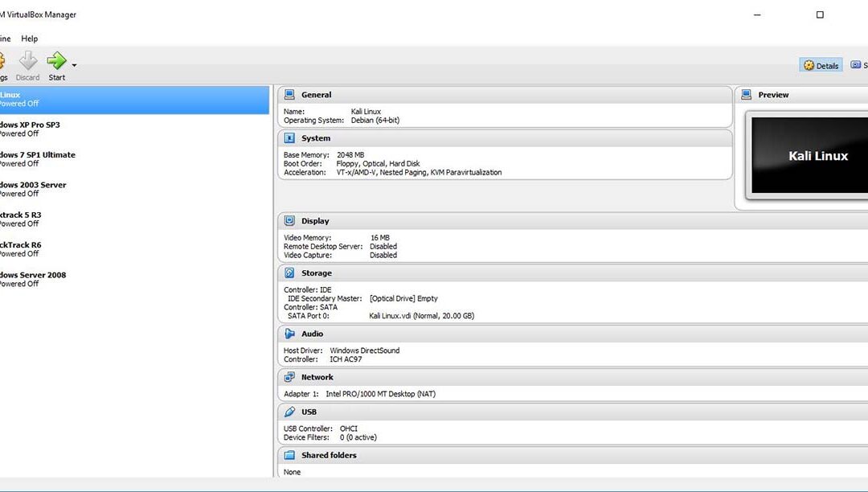Click the Shared folders section icon
The image size is (868, 492).
click(289, 455)
